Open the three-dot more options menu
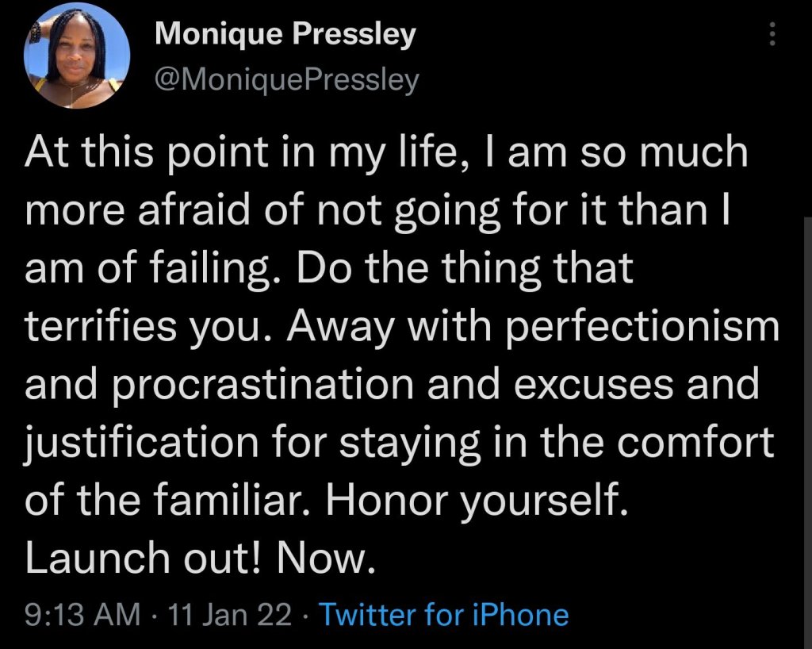 [x=774, y=33]
